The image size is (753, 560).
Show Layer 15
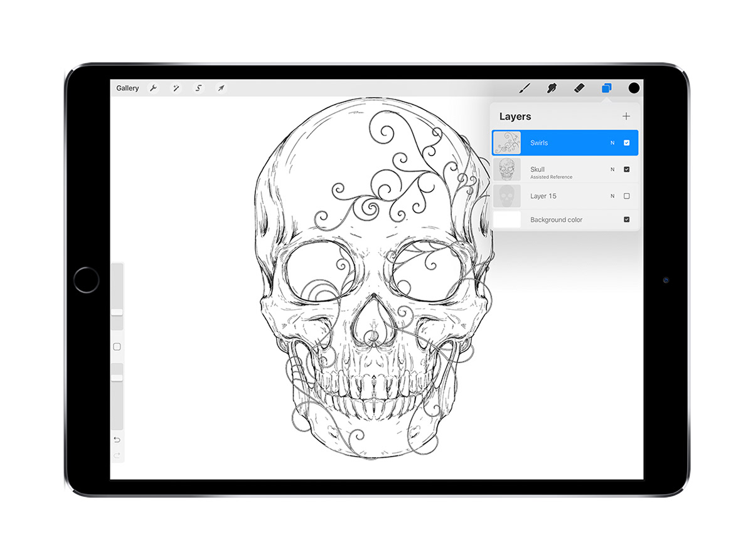626,196
